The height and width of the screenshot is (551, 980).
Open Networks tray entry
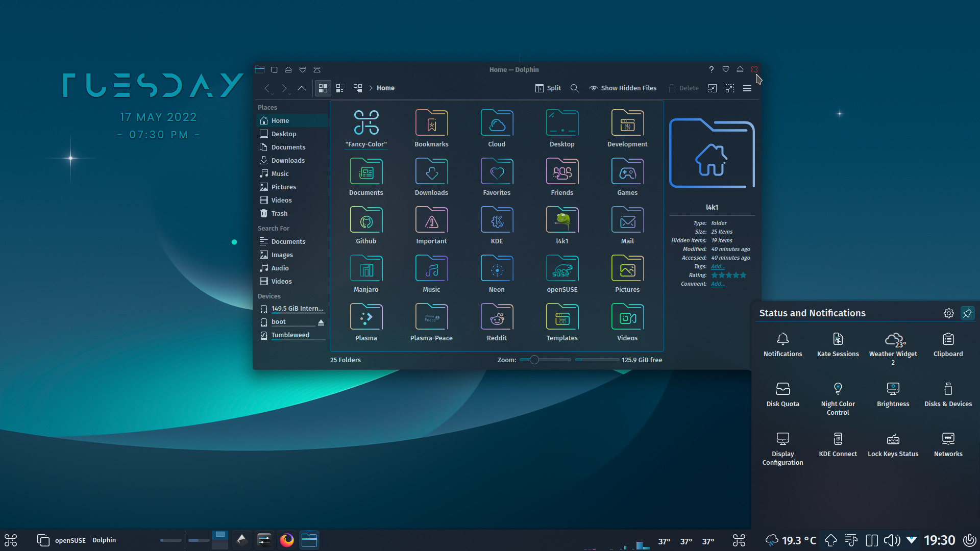(x=948, y=445)
